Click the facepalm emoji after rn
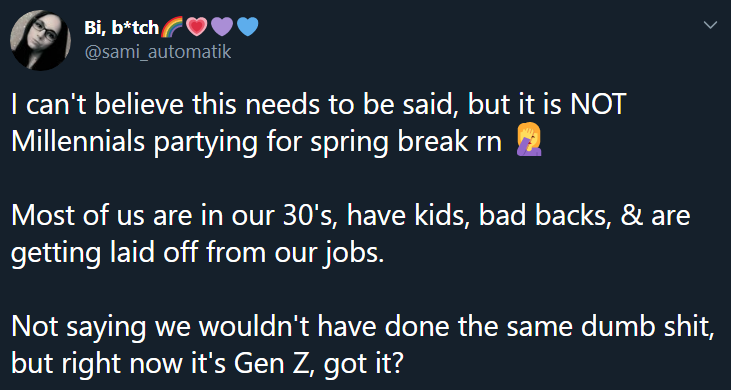The image size is (731, 390). click(528, 142)
